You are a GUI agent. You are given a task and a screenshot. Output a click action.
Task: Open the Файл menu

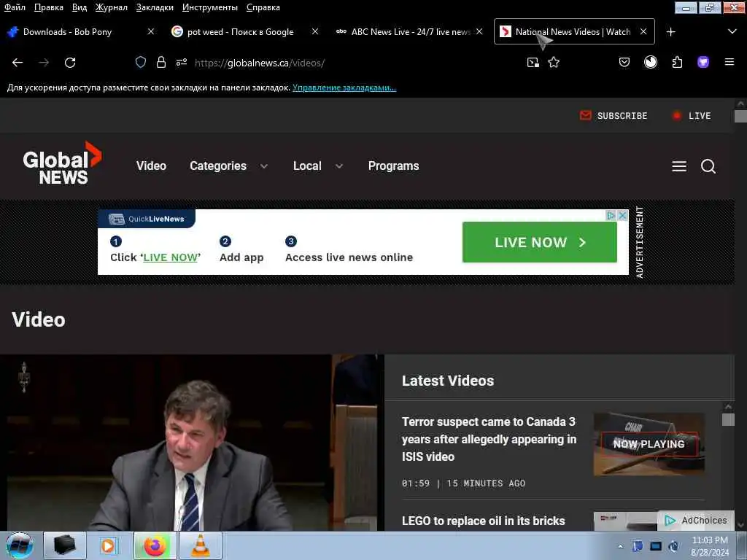[15, 7]
